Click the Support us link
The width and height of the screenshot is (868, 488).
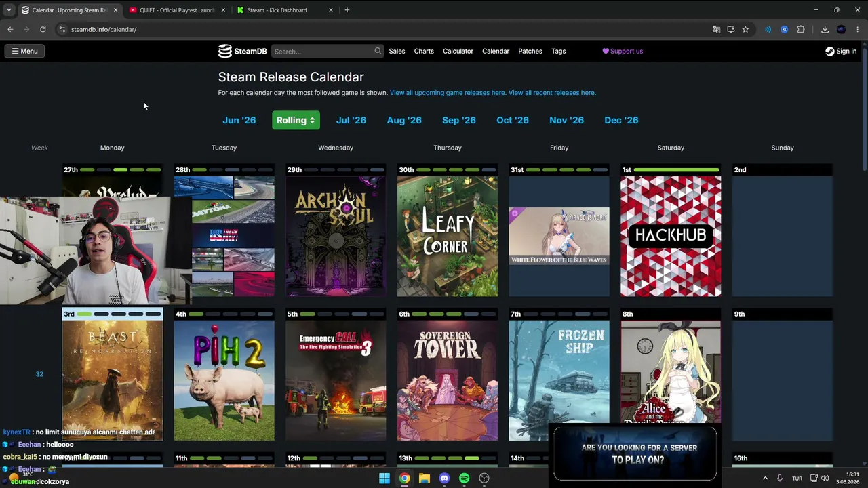pos(623,51)
